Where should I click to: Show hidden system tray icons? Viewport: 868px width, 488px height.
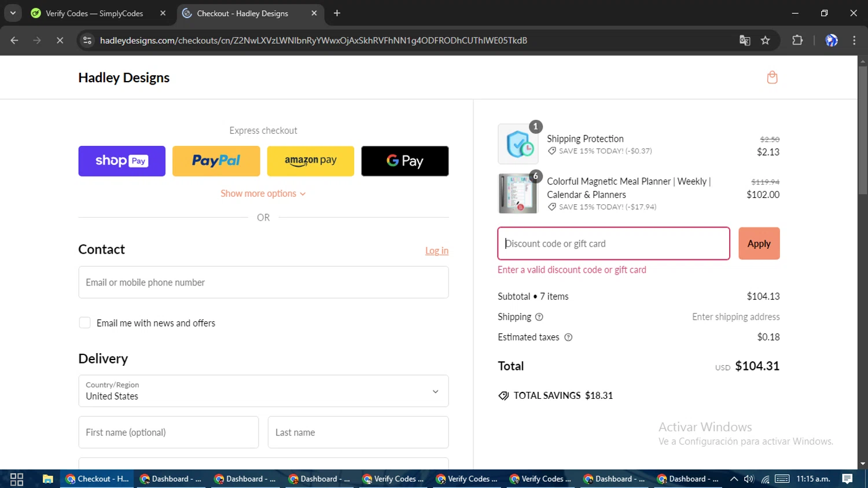pos(734,479)
